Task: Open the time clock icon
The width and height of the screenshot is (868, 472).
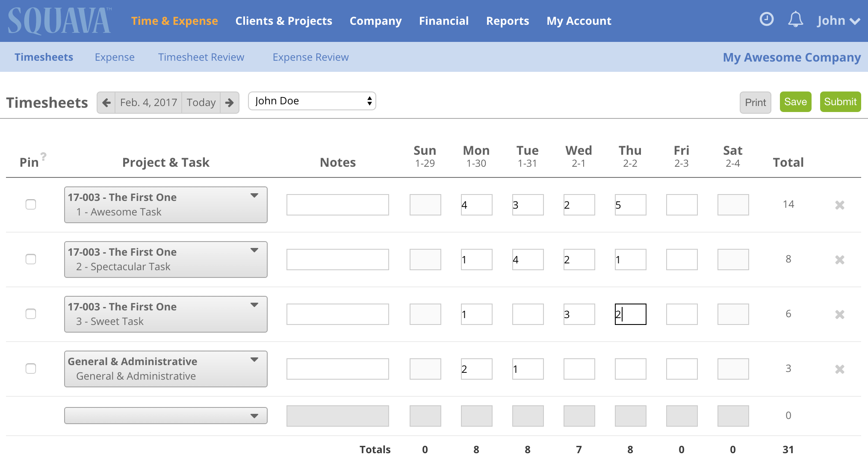Action: [x=766, y=20]
